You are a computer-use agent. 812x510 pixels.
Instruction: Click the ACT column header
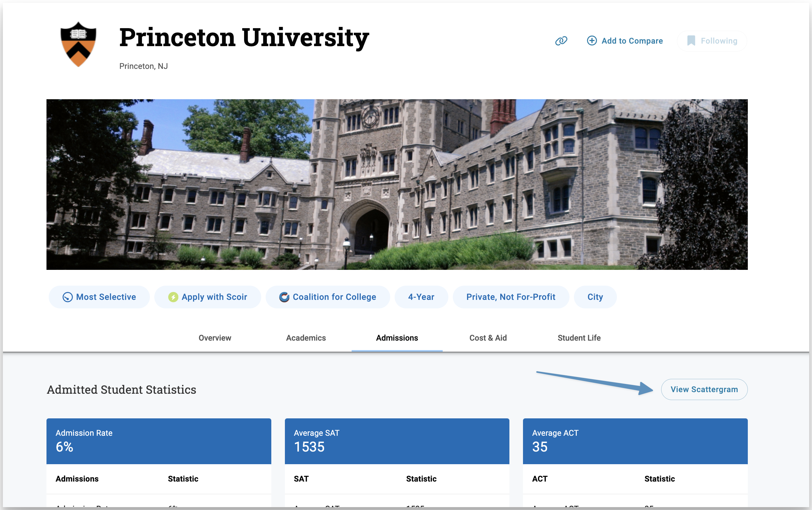tap(539, 479)
